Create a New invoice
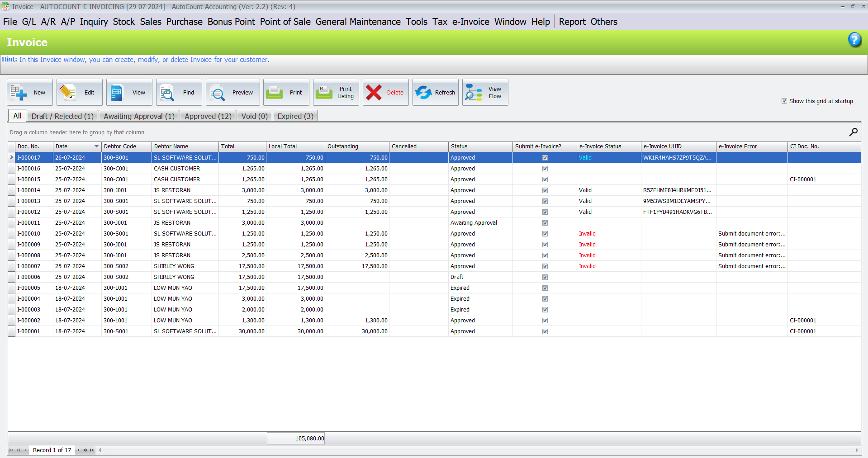This screenshot has width=868, height=458. tap(29, 92)
